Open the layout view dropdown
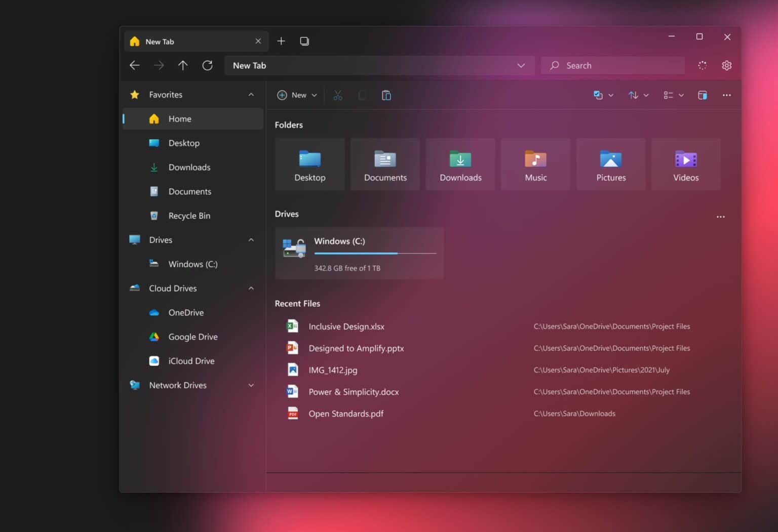The image size is (778, 532). 673,95
